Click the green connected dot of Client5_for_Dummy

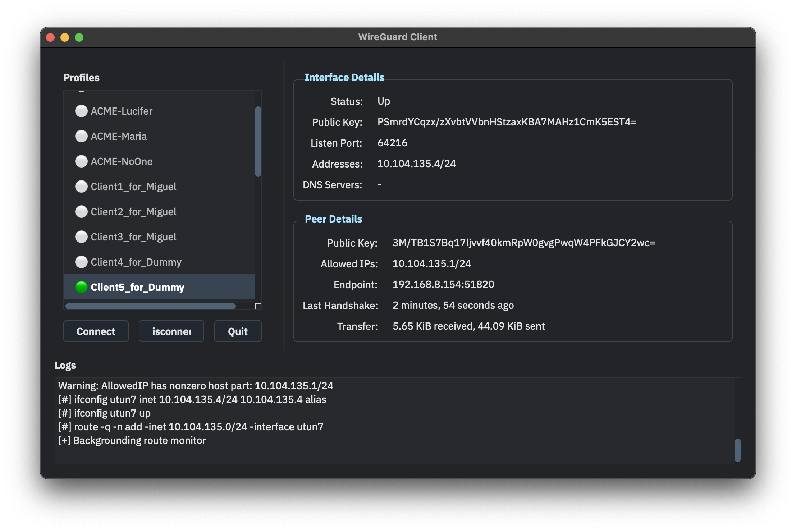pos(81,287)
